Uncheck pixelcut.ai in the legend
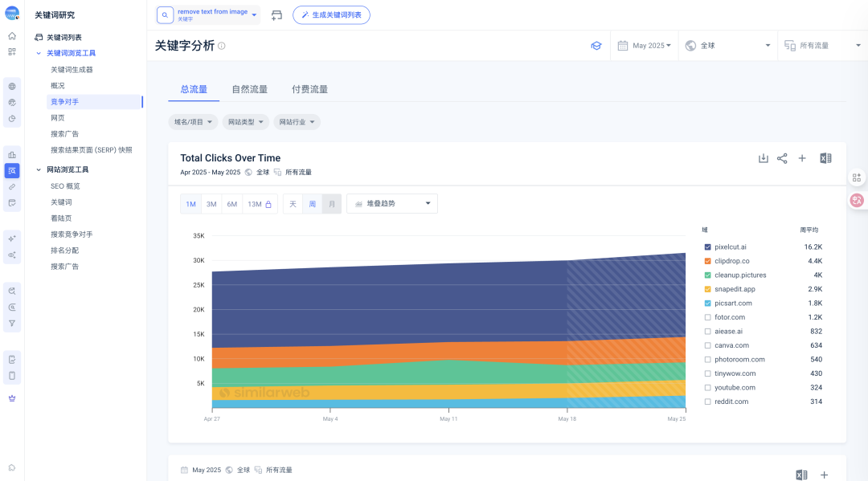Image resolution: width=868 pixels, height=481 pixels. (707, 247)
